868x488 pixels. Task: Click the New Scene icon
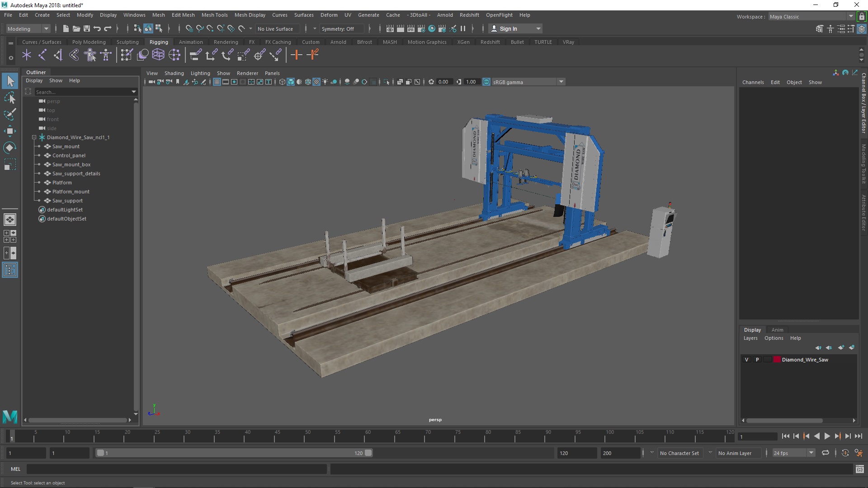click(66, 28)
